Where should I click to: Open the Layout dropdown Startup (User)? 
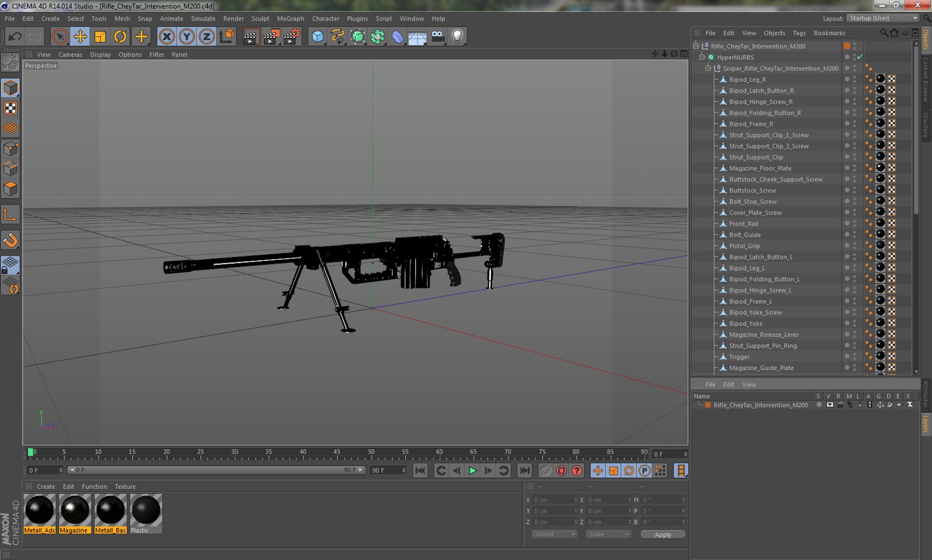tap(883, 18)
